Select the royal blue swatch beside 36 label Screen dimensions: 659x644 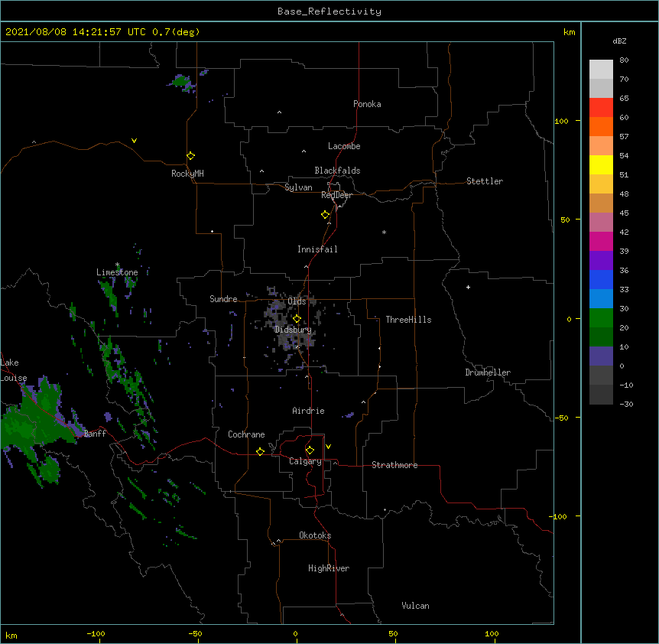tap(601, 279)
